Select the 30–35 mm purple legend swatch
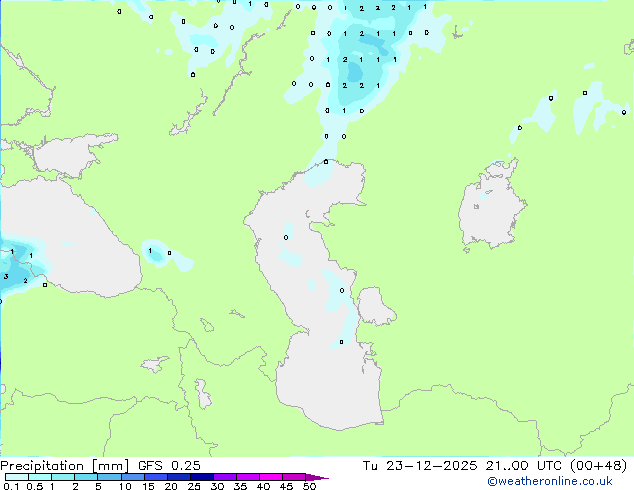The height and width of the screenshot is (490, 634). tap(224, 477)
